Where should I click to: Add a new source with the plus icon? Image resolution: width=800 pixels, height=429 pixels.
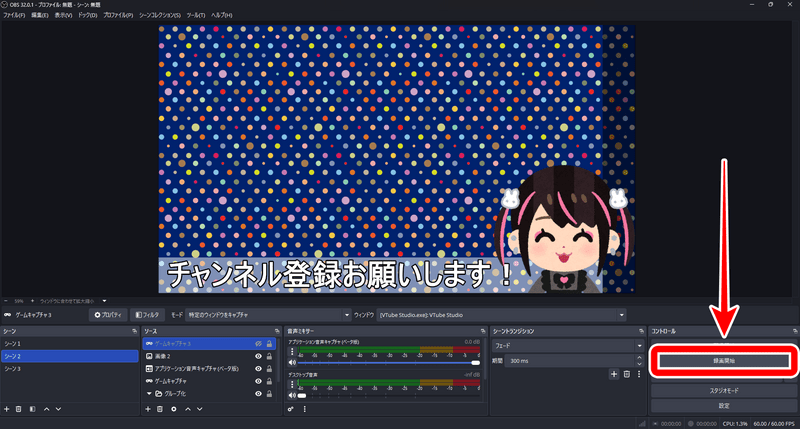coord(148,409)
